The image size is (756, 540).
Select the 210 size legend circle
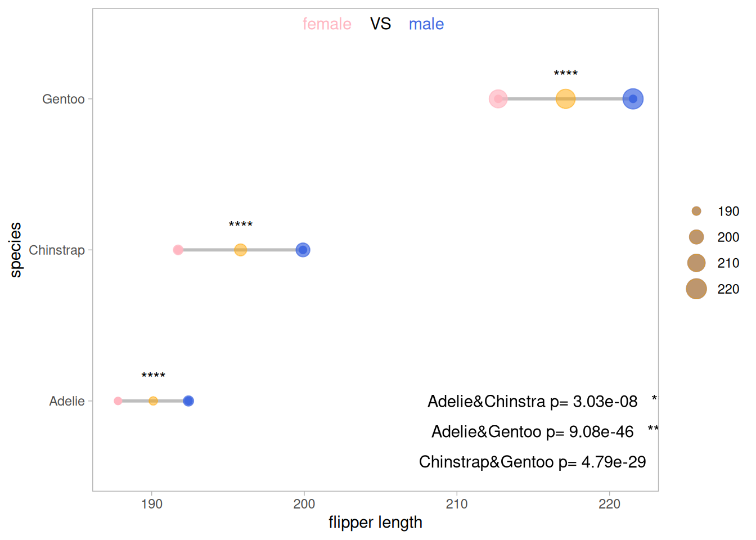(696, 263)
